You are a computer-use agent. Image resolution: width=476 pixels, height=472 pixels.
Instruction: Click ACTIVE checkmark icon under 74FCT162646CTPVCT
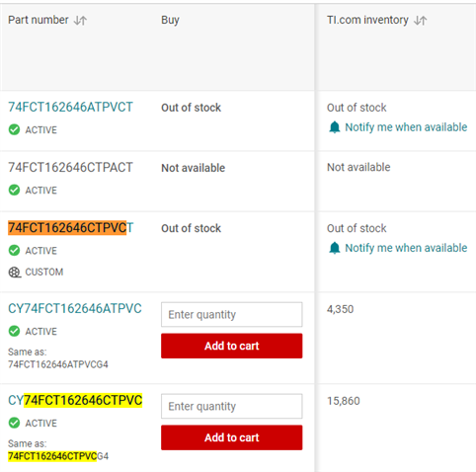14,251
